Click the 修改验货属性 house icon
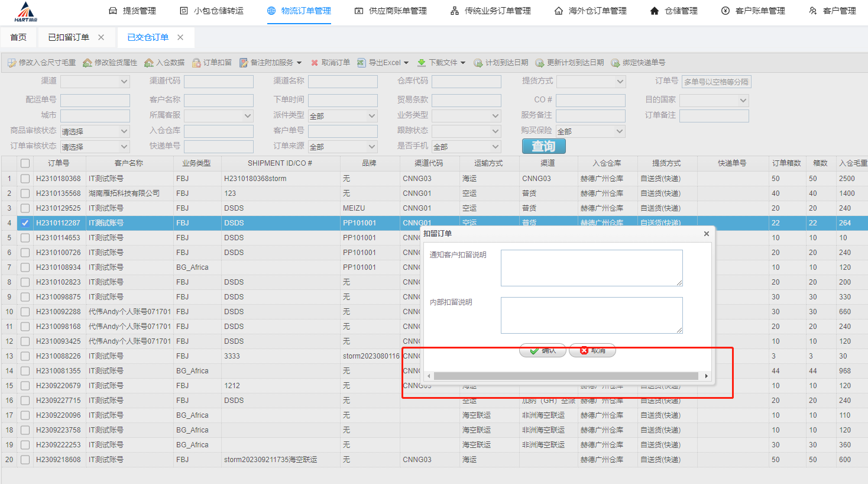Screen dimensions: 868x484 click(x=88, y=63)
